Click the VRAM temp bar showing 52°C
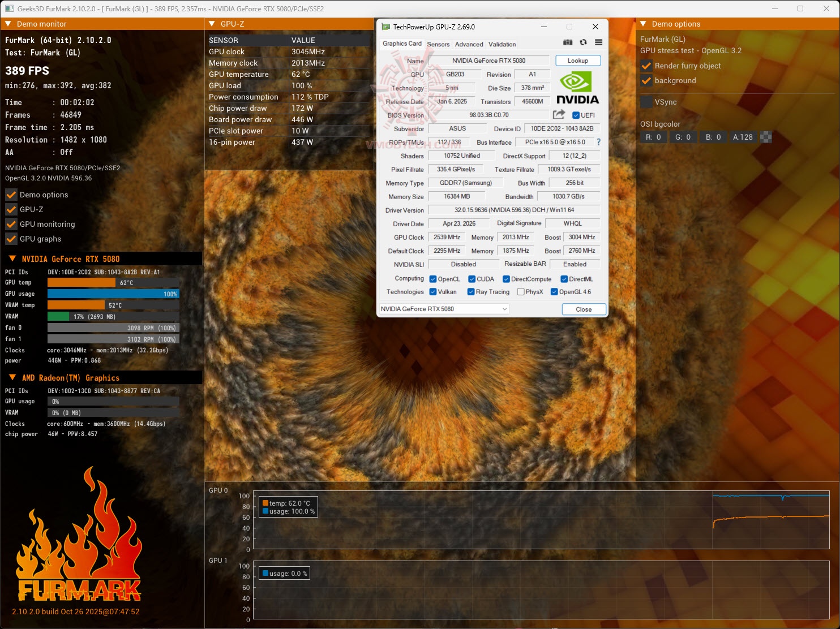The image size is (840, 629). (113, 305)
